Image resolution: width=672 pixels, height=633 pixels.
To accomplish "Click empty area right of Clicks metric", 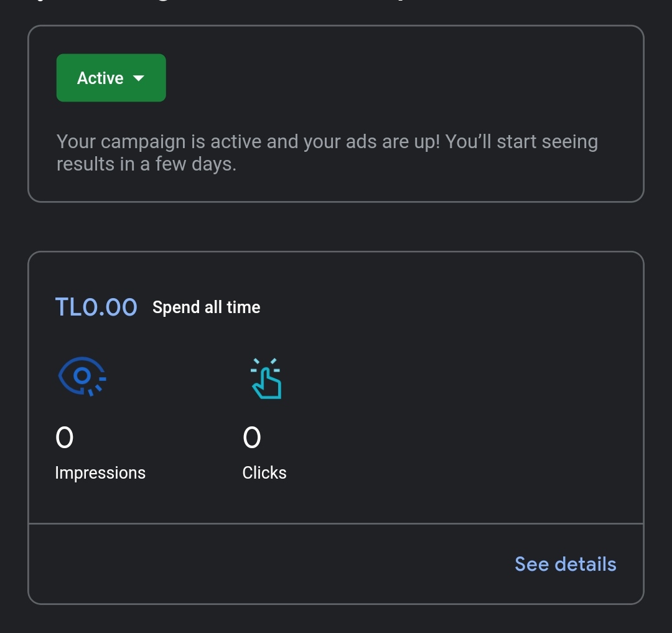I will (x=463, y=420).
